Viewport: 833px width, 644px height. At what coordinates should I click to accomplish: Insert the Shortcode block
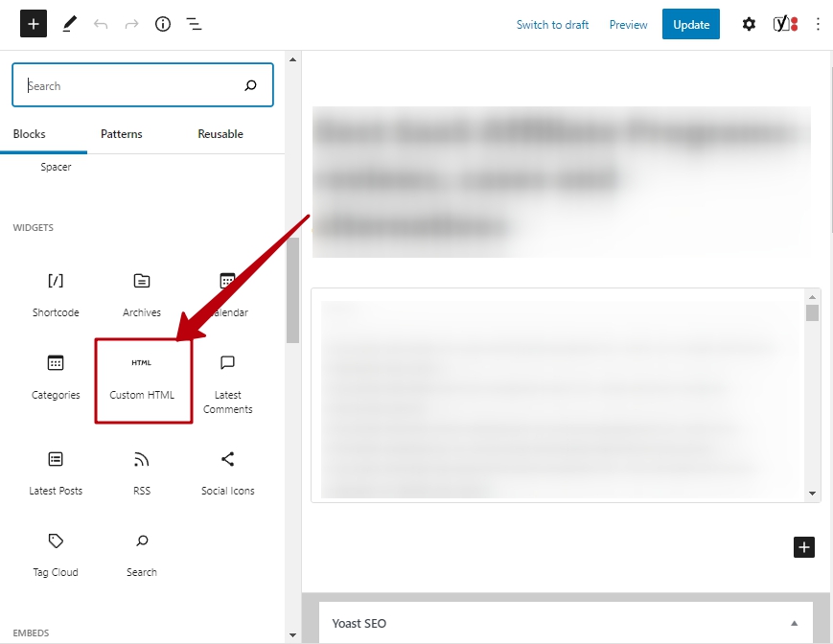56,294
